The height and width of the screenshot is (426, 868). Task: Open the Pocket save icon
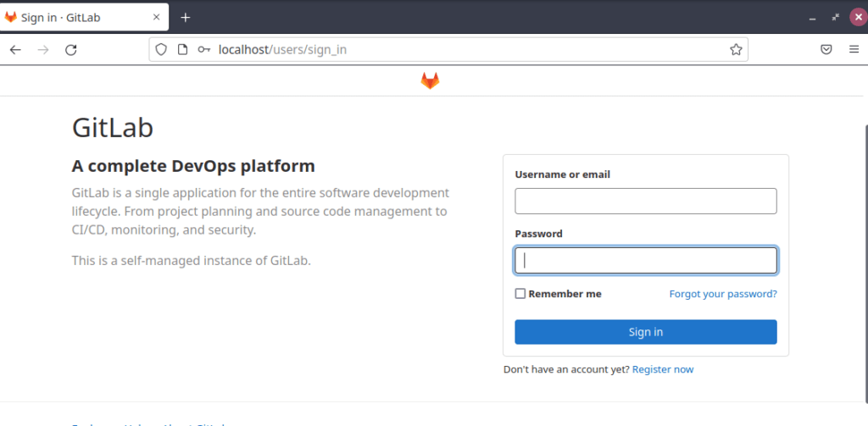tap(826, 50)
